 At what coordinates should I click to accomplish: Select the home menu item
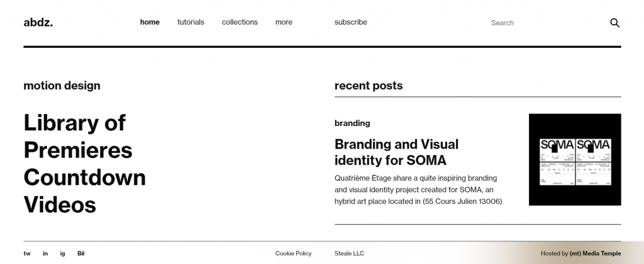coord(150,22)
